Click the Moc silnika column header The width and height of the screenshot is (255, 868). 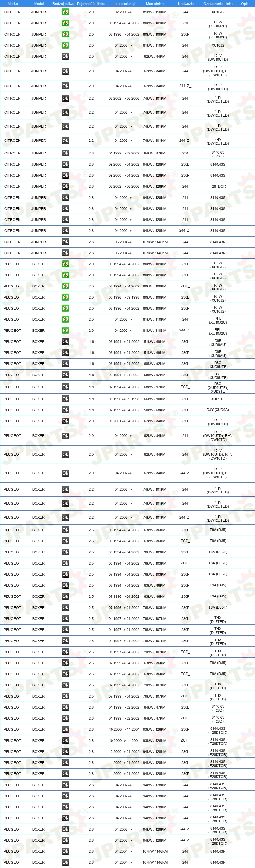click(155, 4)
